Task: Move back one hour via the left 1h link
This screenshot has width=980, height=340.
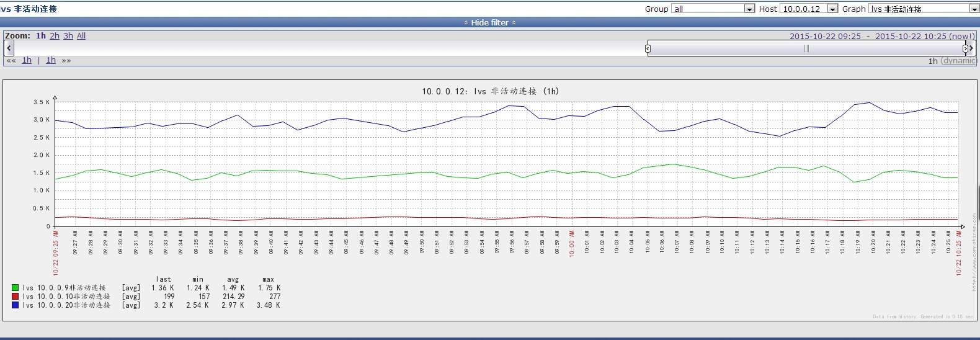Action: (27, 60)
